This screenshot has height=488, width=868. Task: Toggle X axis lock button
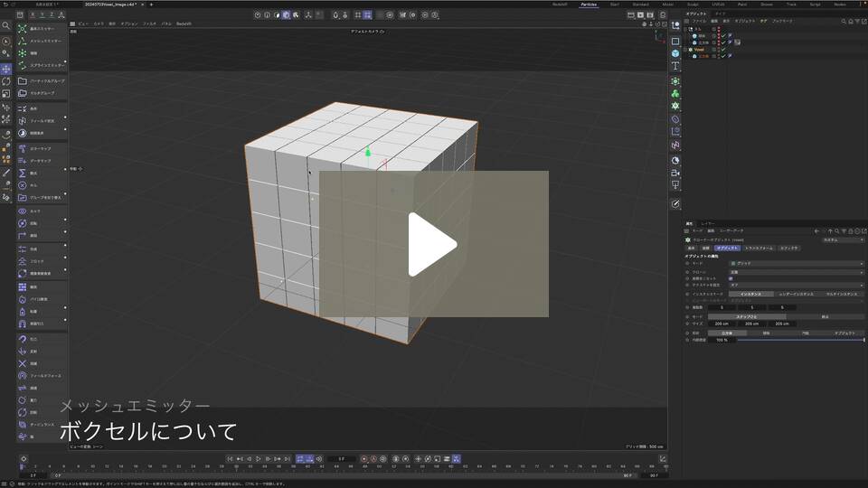point(33,15)
